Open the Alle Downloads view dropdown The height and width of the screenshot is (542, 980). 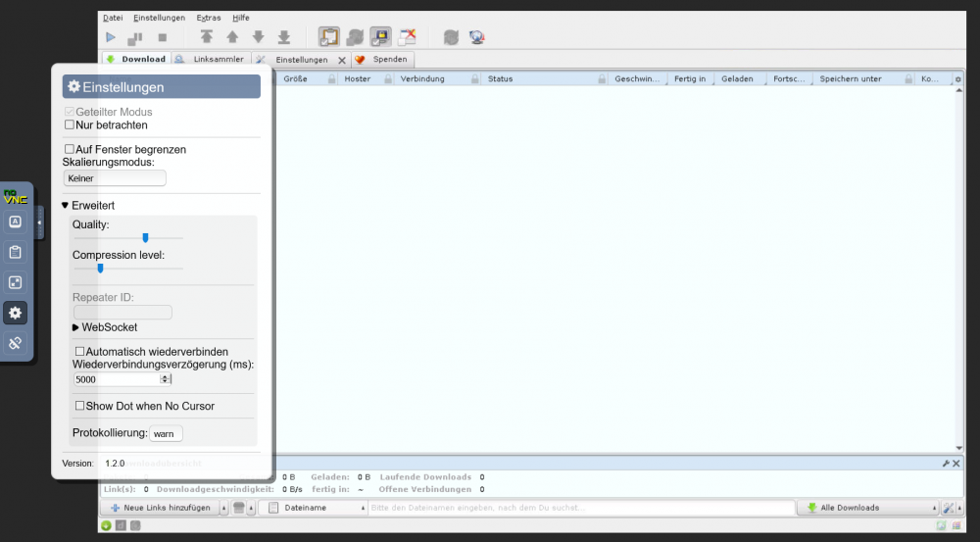(x=868, y=508)
